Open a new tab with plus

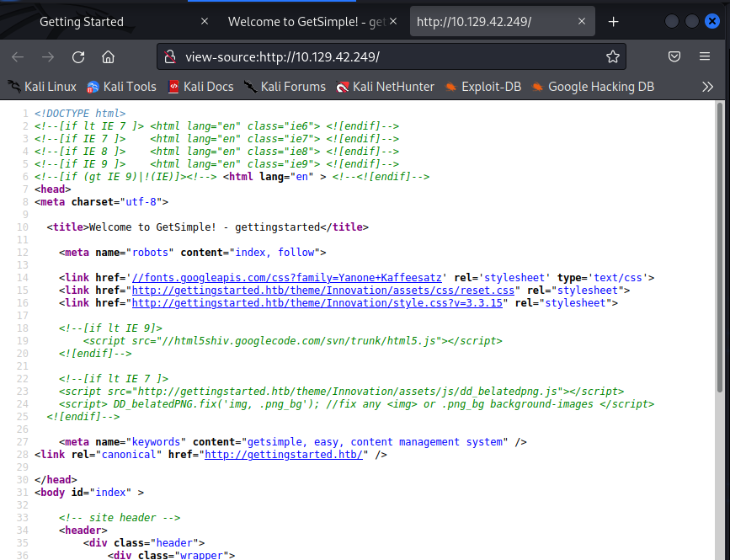[613, 22]
